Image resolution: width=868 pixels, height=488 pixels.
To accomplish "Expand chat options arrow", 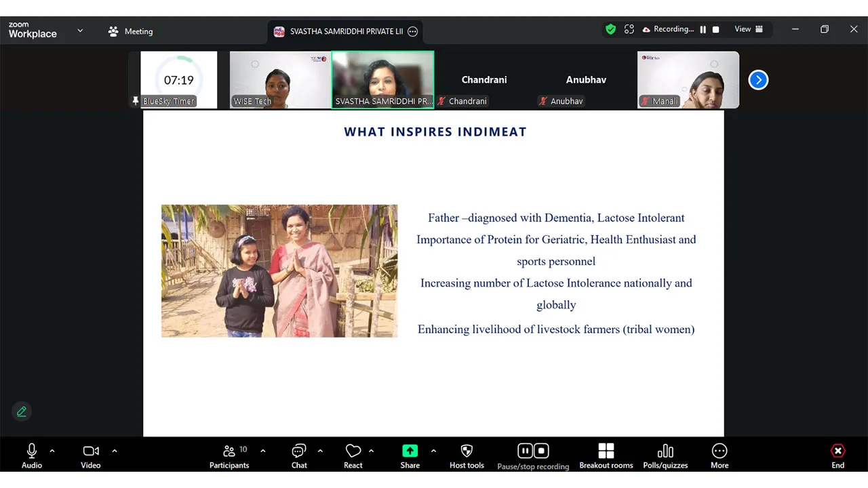I will pos(320,451).
